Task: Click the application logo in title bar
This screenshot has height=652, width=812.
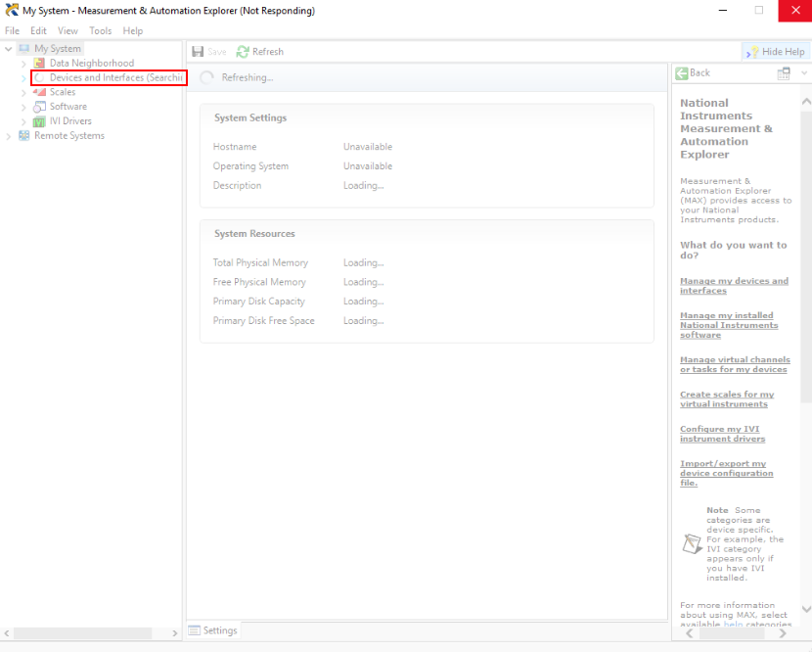Action: [x=12, y=10]
